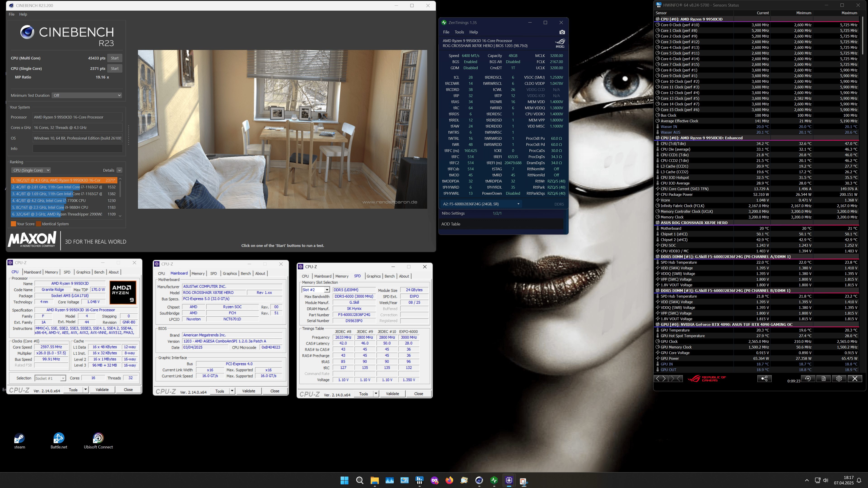Open the Tools menu in ZenTimings

(459, 32)
